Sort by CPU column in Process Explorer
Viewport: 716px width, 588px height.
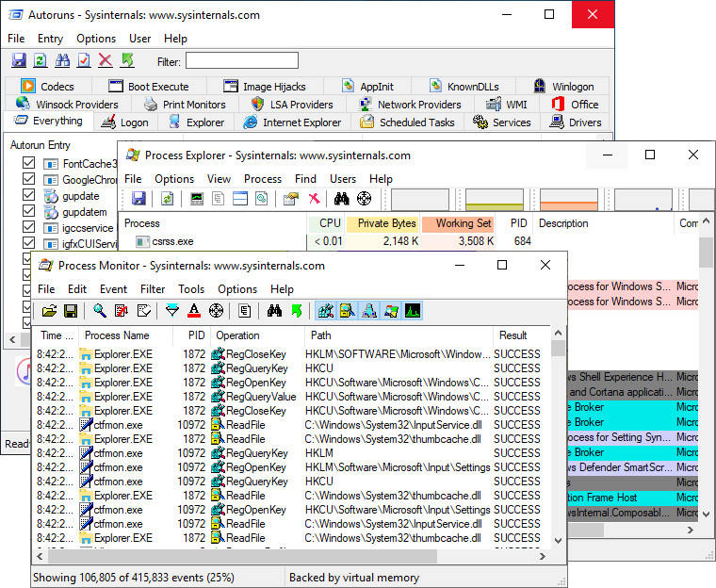326,223
